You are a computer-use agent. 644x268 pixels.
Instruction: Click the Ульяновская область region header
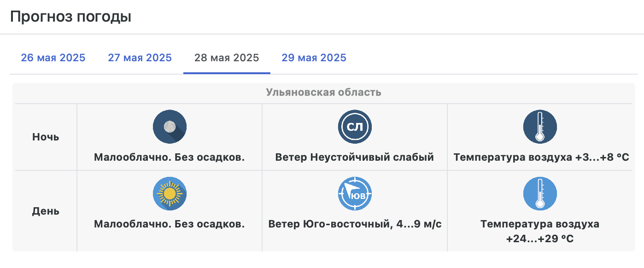pos(323,92)
